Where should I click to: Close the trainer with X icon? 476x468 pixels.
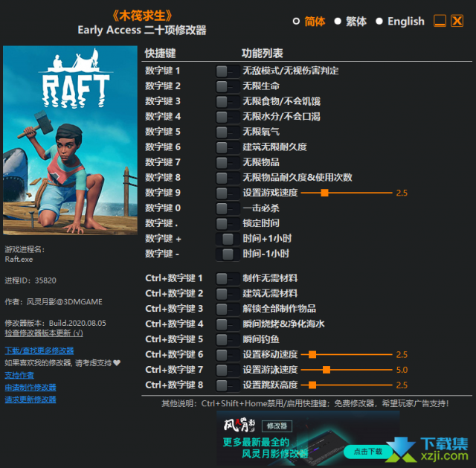point(457,21)
